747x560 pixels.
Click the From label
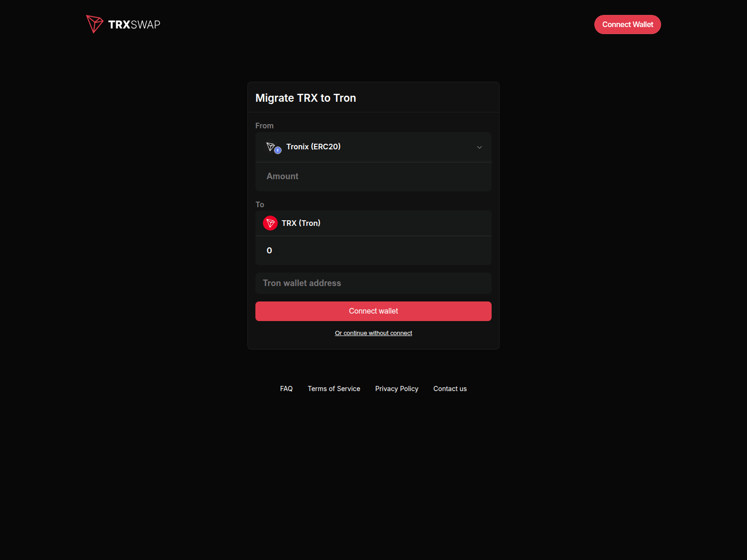point(264,126)
